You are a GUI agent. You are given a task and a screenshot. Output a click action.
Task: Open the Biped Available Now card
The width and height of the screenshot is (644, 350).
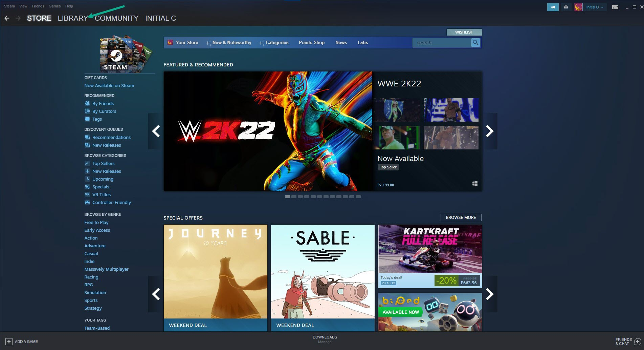coord(430,312)
